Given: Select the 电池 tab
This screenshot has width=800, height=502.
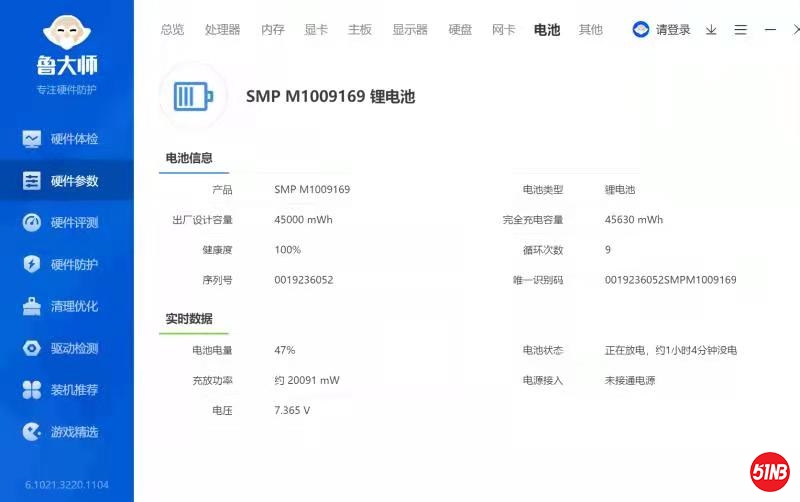Looking at the screenshot, I should pyautogui.click(x=547, y=30).
